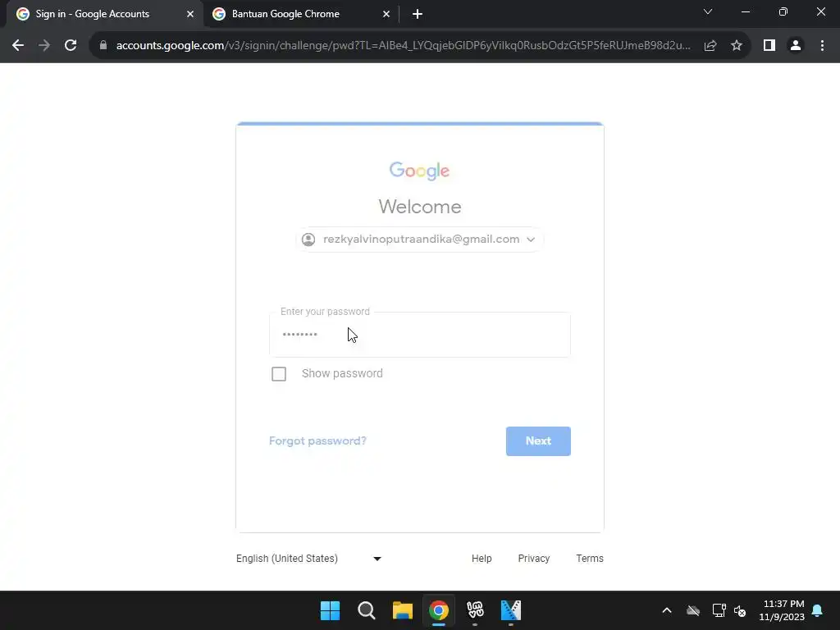
Task: Open the blue clapperboard app in the taskbar
Action: coord(510,610)
